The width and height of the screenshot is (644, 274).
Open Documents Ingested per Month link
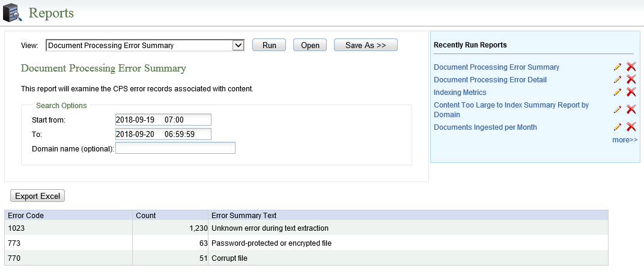click(485, 127)
